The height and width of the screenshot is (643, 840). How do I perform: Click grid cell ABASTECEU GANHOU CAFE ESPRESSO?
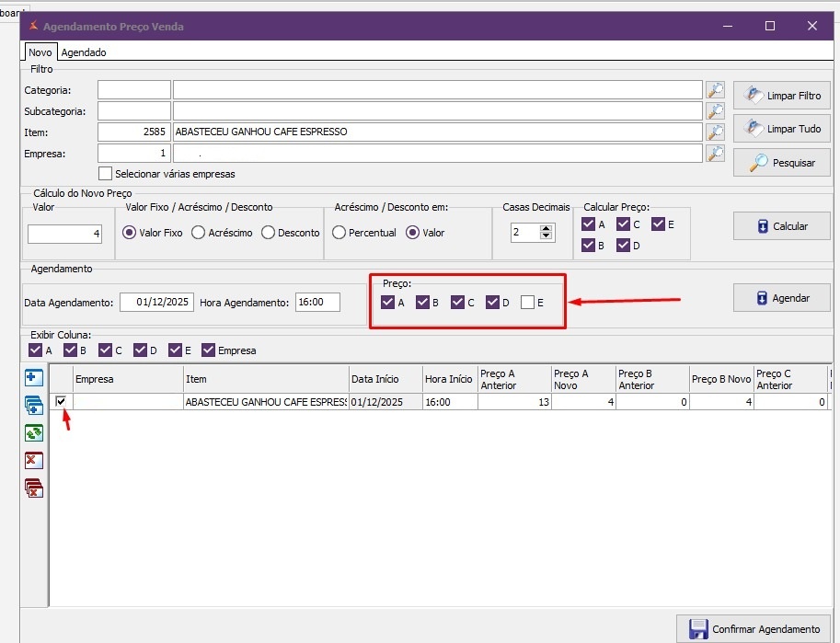[266, 402]
